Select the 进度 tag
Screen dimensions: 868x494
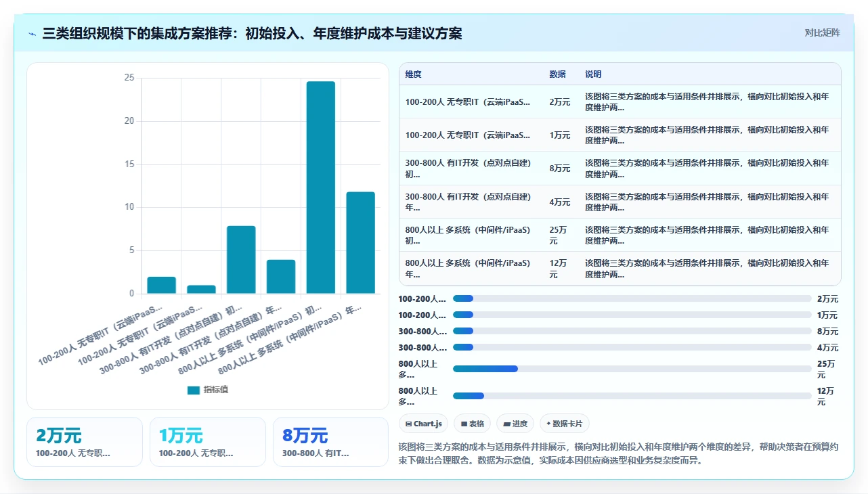[x=515, y=424]
